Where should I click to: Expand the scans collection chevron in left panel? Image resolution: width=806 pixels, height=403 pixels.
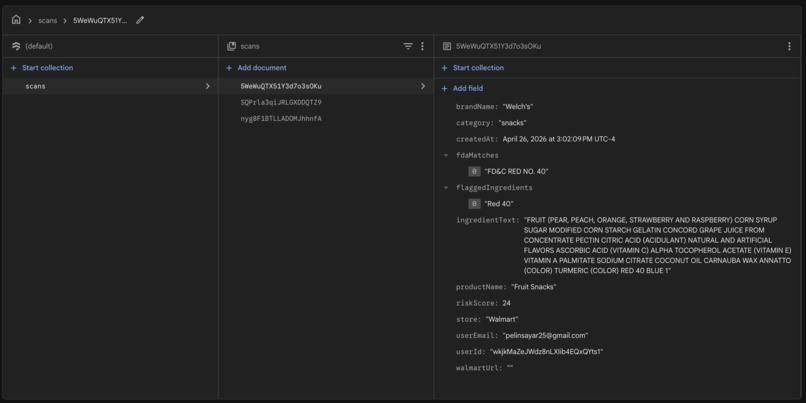208,86
